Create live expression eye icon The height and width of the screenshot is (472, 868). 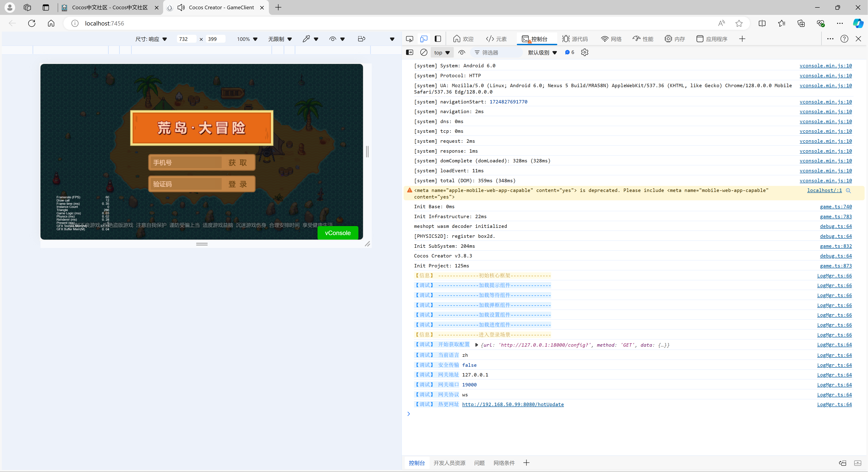pos(462,52)
